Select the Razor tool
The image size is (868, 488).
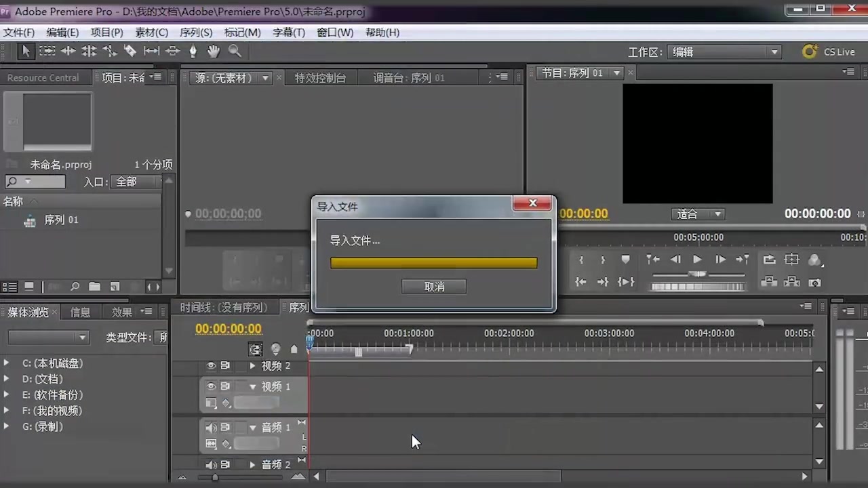click(x=130, y=51)
